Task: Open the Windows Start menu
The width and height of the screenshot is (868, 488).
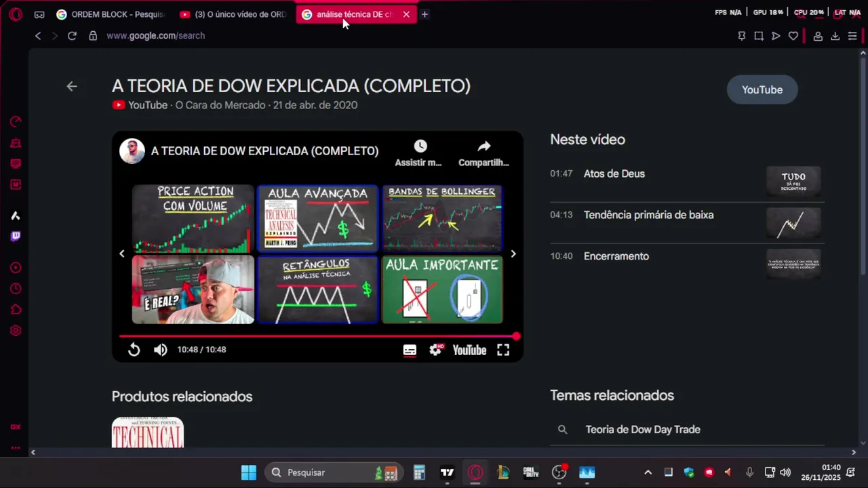Action: 249,472
